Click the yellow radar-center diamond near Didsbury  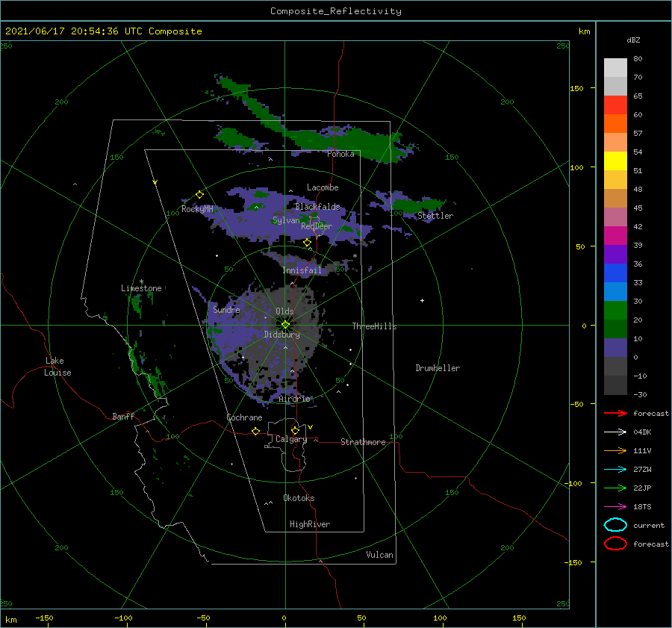click(285, 325)
